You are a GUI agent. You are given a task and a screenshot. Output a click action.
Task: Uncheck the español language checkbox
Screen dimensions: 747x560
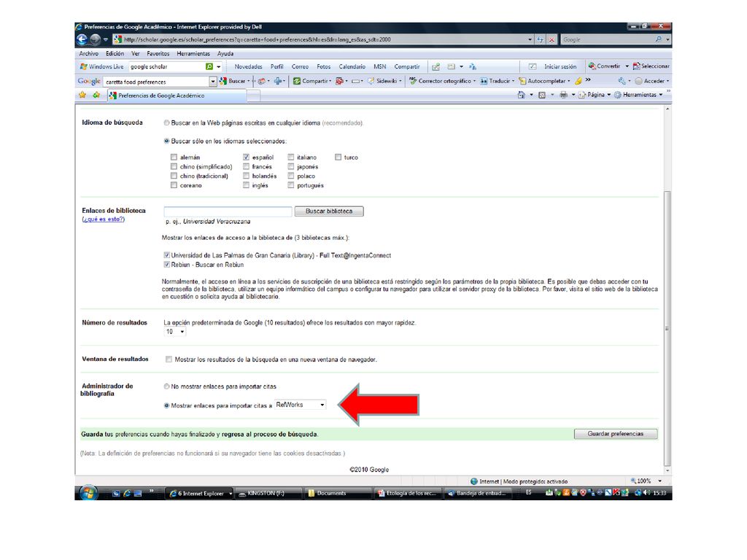point(247,157)
